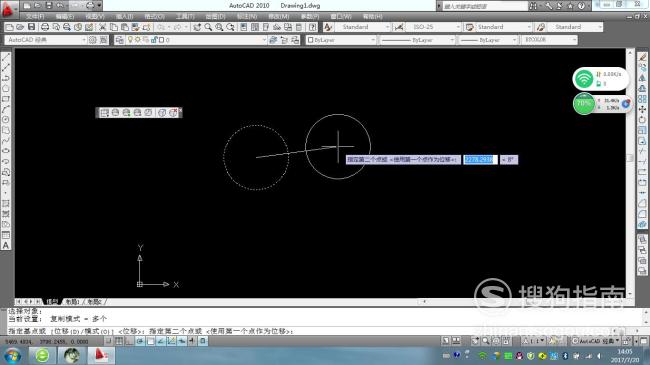The image size is (650, 365).
Task: Click the Plot printer icon
Action: (x=44, y=27)
